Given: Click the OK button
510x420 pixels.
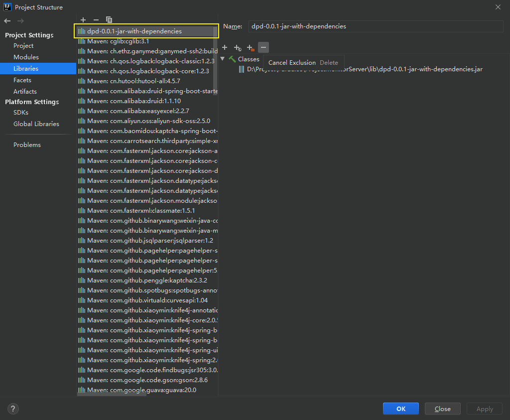Looking at the screenshot, I should (401, 409).
